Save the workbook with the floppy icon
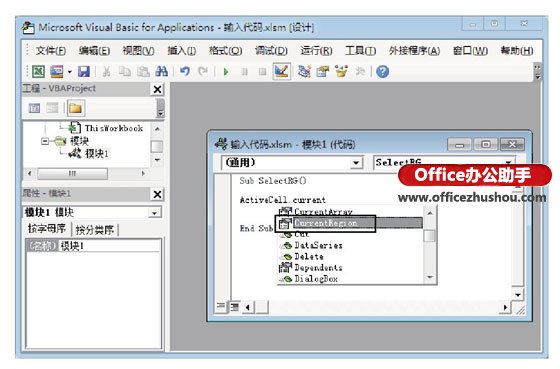Image resolution: width=560 pixels, height=369 pixels. coord(84,72)
